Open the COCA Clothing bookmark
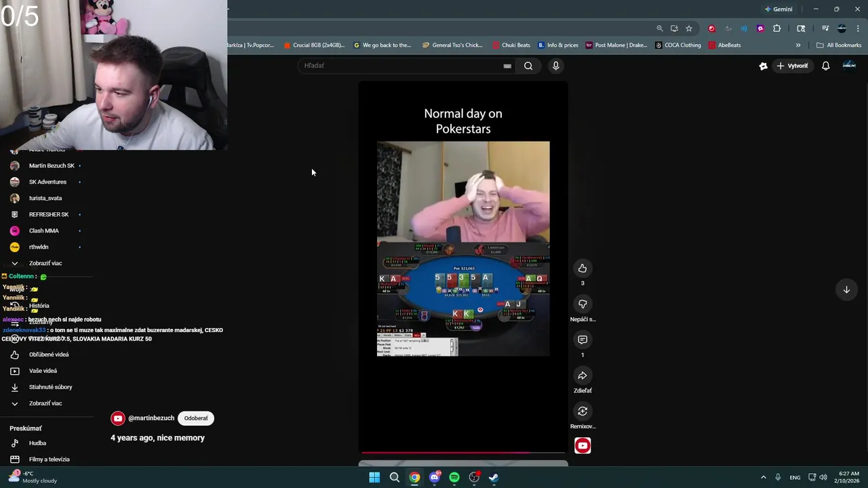868x488 pixels. point(677,45)
